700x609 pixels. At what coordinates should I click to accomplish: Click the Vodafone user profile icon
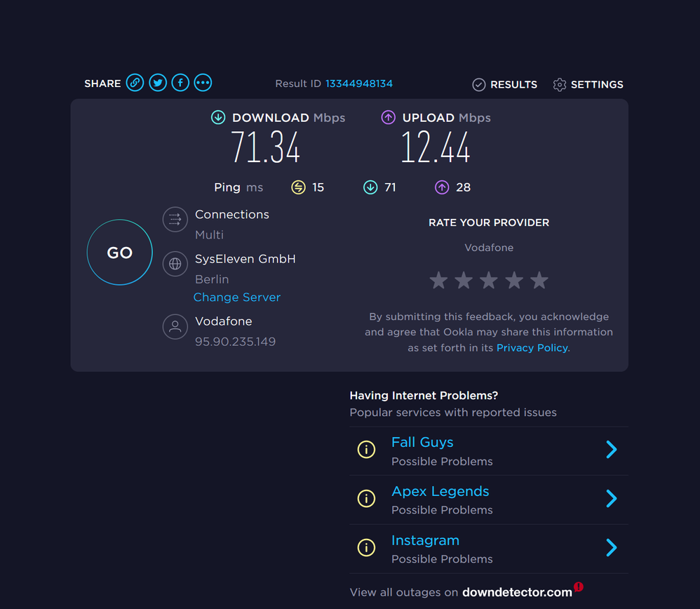[x=175, y=326]
